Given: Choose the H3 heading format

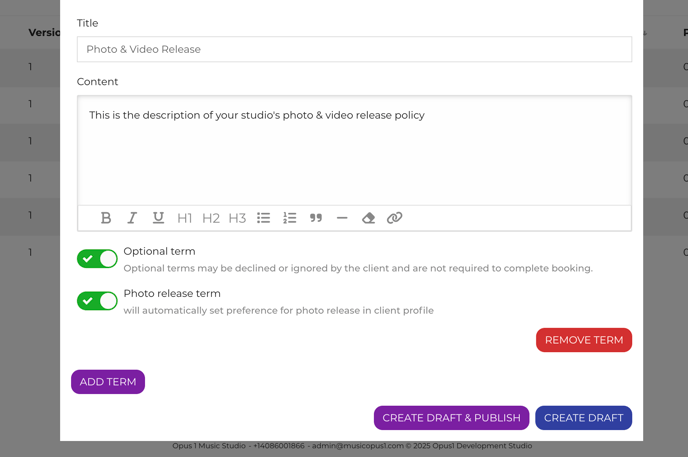Looking at the screenshot, I should click(x=237, y=218).
